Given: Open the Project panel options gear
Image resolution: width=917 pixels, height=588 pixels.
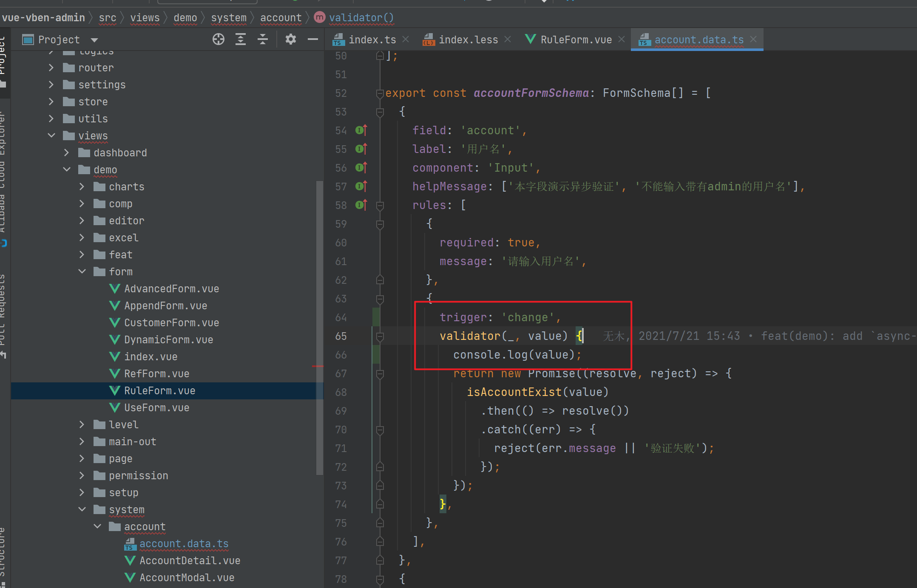Looking at the screenshot, I should tap(291, 39).
